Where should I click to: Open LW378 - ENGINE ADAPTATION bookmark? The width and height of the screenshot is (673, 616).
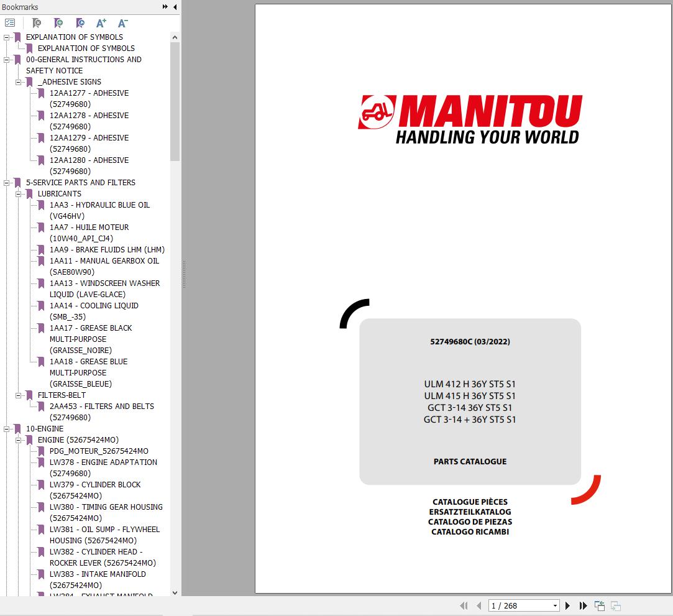[x=103, y=467]
